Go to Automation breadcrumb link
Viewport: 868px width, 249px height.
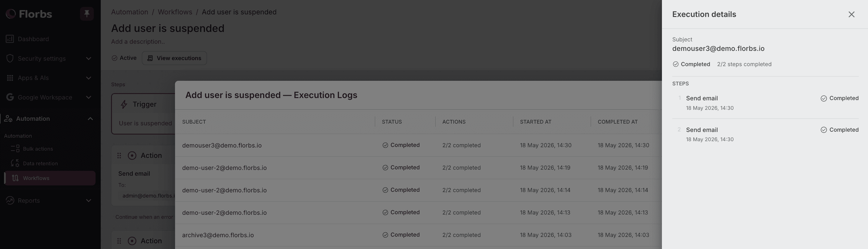point(130,12)
